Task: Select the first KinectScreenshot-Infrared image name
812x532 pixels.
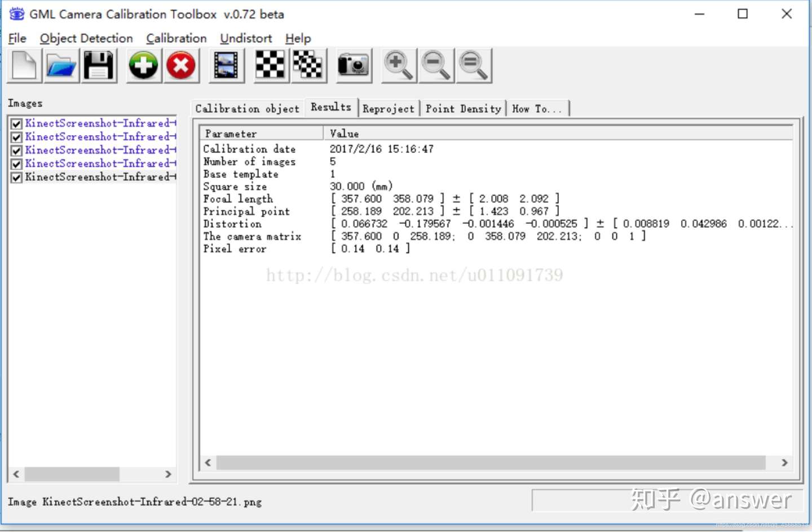Action: [x=100, y=123]
